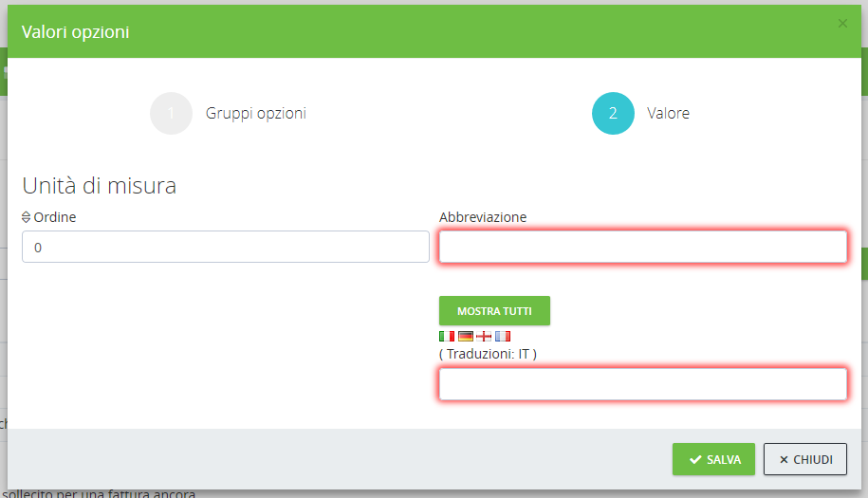Screen dimensions: 868x498
Task: Click the Ordine field label
Action: [x=55, y=217]
